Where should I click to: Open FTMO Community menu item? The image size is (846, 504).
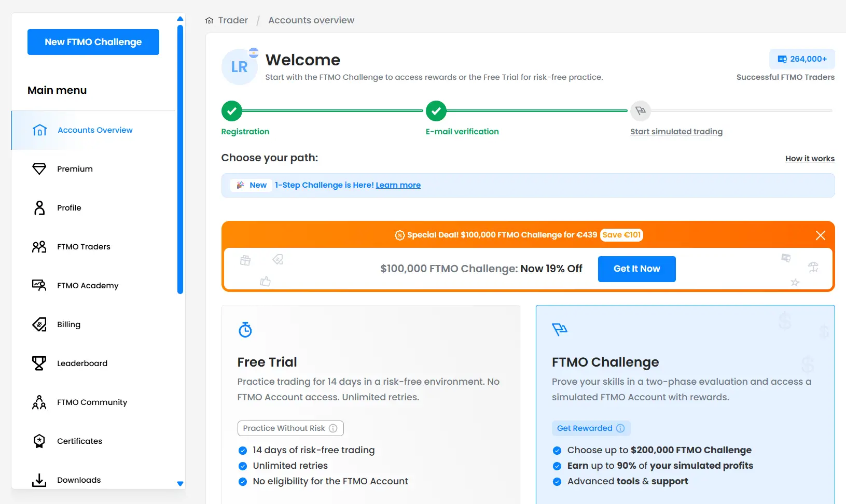[94, 402]
